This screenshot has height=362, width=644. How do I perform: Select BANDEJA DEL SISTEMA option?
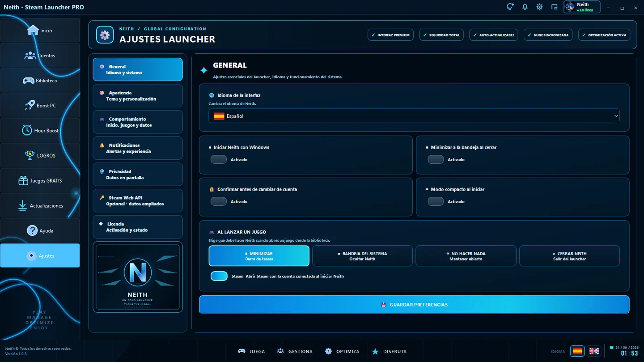click(362, 256)
